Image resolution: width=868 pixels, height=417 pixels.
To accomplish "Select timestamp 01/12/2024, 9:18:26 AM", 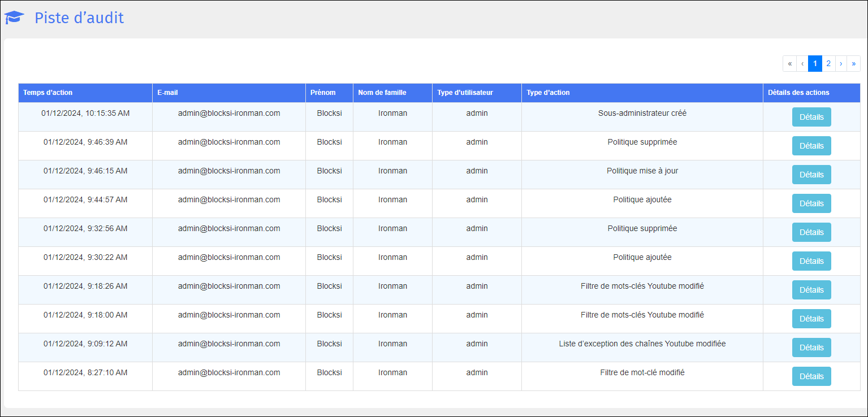I will (x=85, y=286).
